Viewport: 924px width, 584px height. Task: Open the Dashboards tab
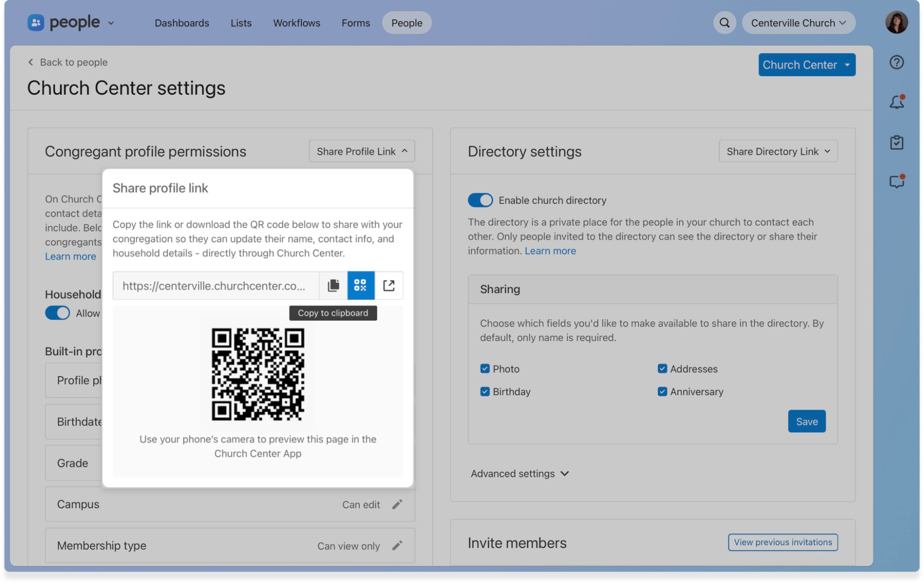182,23
